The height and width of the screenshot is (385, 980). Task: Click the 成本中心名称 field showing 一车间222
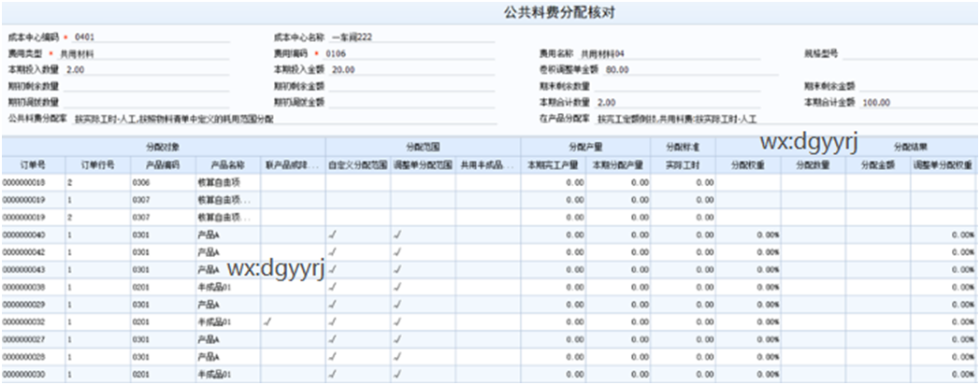coord(413,36)
